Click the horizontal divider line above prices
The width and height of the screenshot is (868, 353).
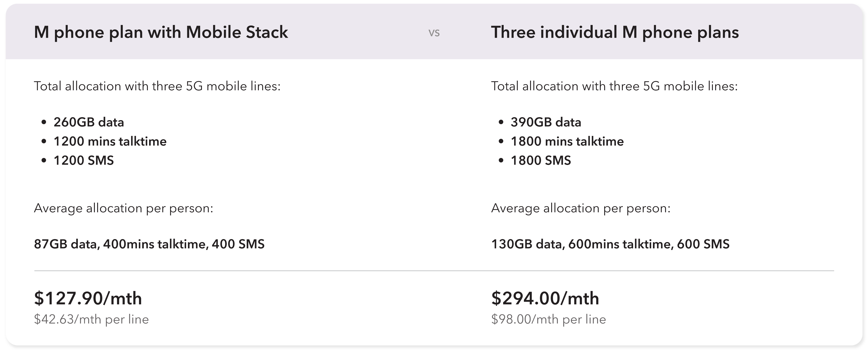(434, 270)
